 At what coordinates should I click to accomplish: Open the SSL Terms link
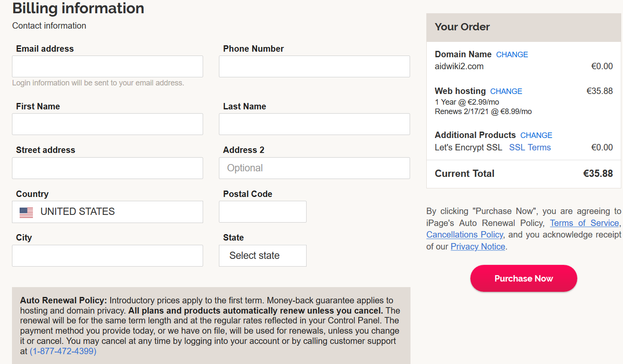(x=530, y=147)
